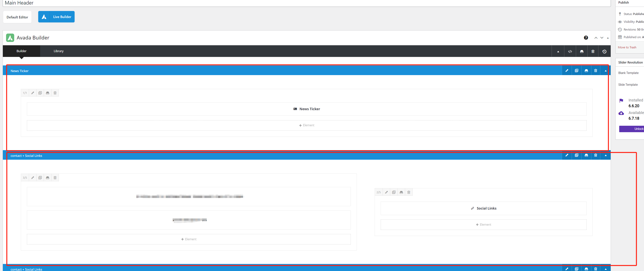Image resolution: width=644 pixels, height=271 pixels.
Task: Change the 1/1 column size
Action: tap(25, 93)
